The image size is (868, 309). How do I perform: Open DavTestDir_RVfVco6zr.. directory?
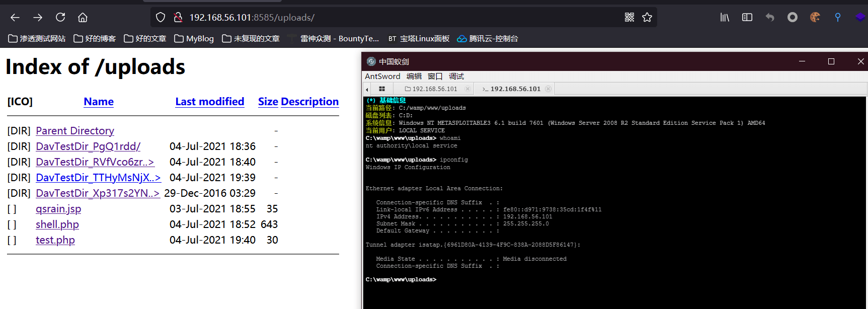click(95, 162)
